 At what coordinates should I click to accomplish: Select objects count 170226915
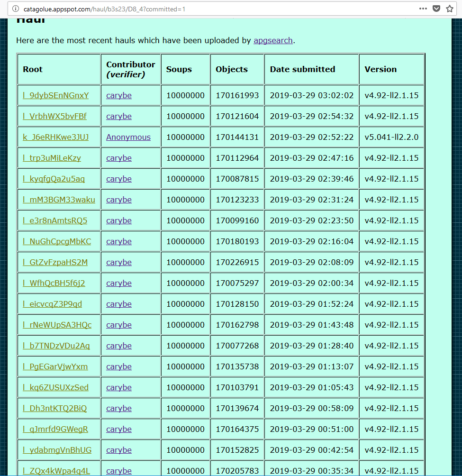[x=237, y=262]
